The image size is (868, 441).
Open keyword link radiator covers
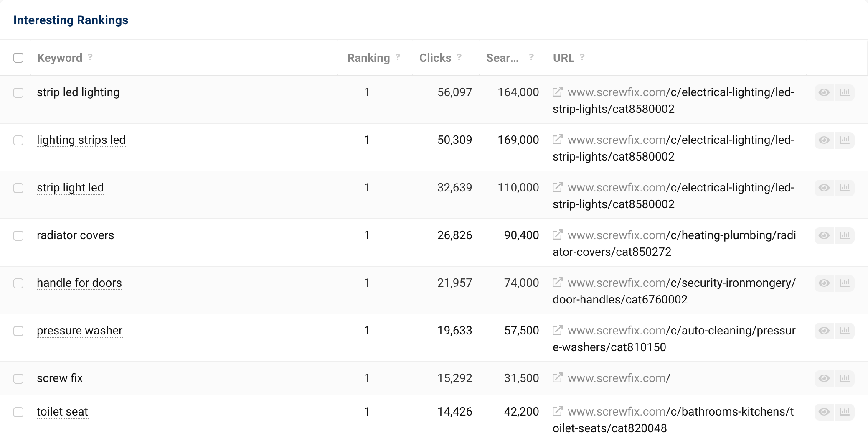tap(75, 235)
